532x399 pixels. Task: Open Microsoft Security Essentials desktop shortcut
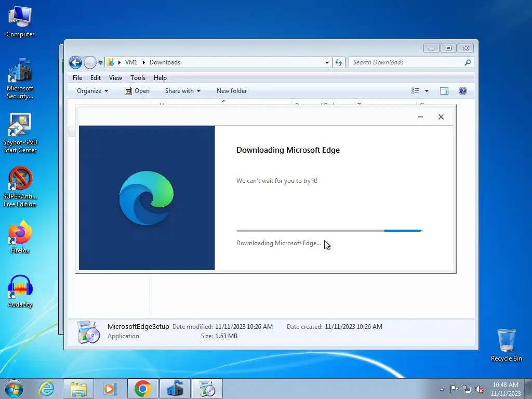coord(20,79)
